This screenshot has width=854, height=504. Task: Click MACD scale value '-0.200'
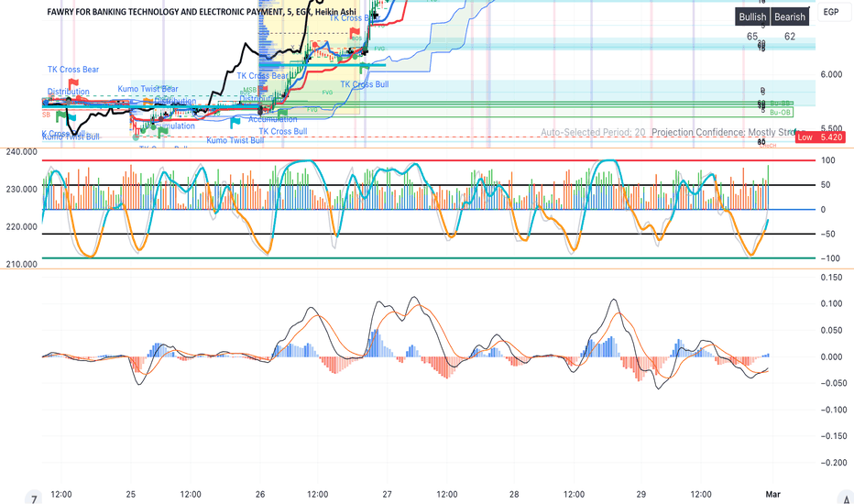point(833,463)
